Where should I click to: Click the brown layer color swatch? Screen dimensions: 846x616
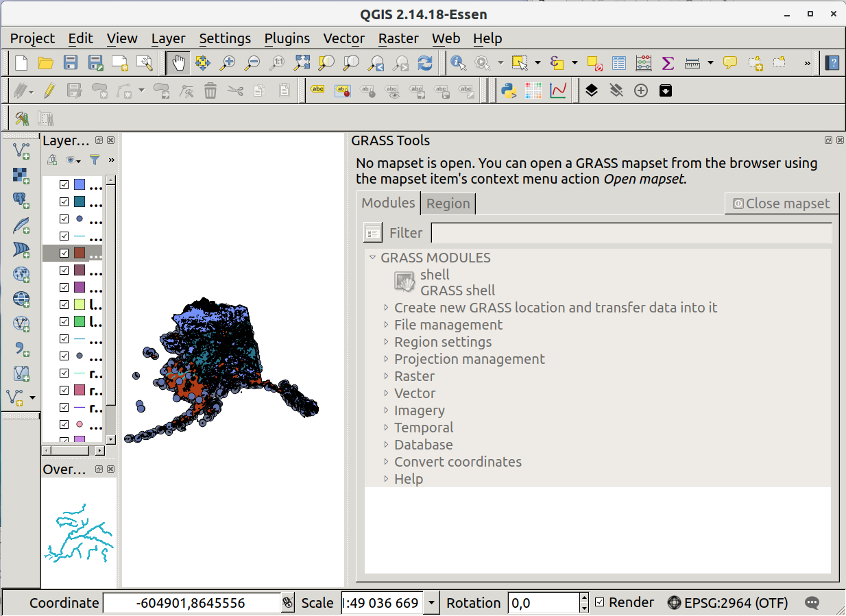click(80, 253)
